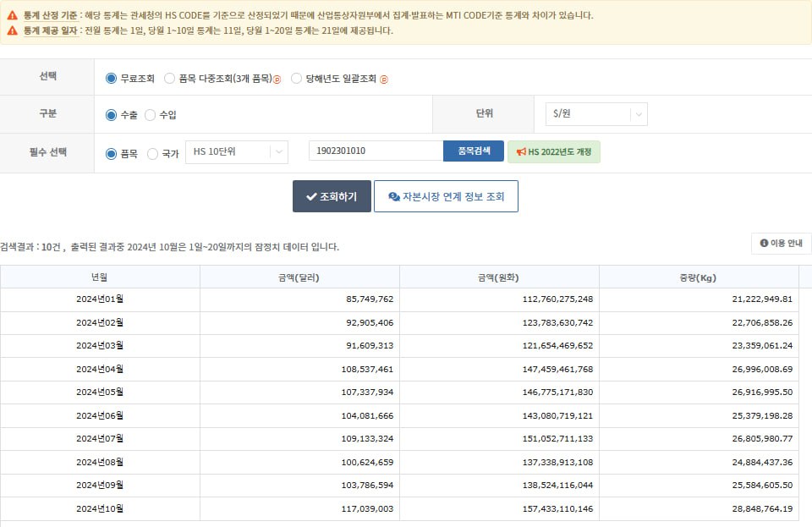Open the HS 10단위 dropdown

tap(237, 151)
